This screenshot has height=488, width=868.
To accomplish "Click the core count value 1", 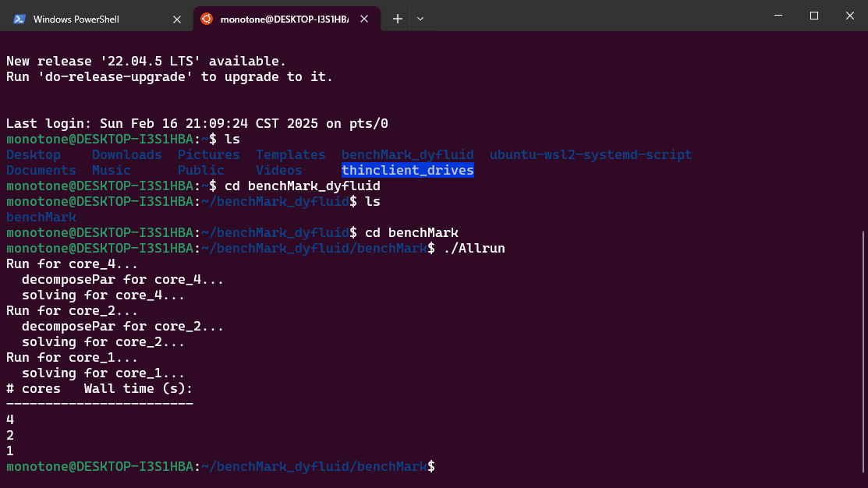I will pyautogui.click(x=10, y=451).
